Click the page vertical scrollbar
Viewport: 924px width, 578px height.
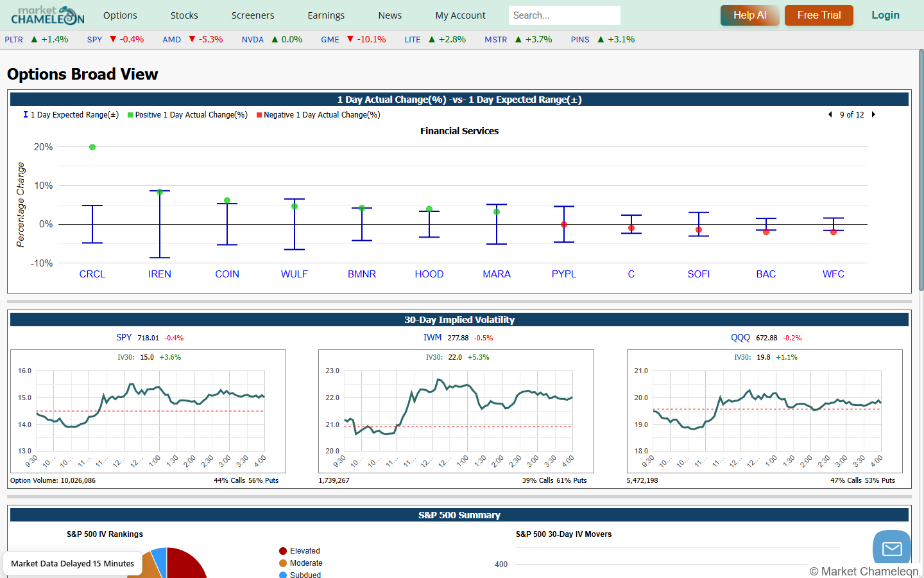921,170
